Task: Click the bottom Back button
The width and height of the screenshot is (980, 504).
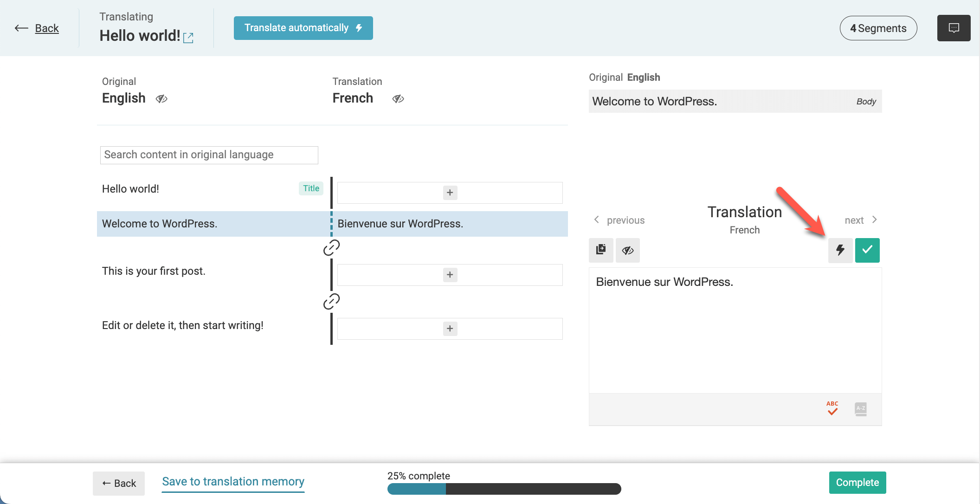Action: (x=119, y=483)
